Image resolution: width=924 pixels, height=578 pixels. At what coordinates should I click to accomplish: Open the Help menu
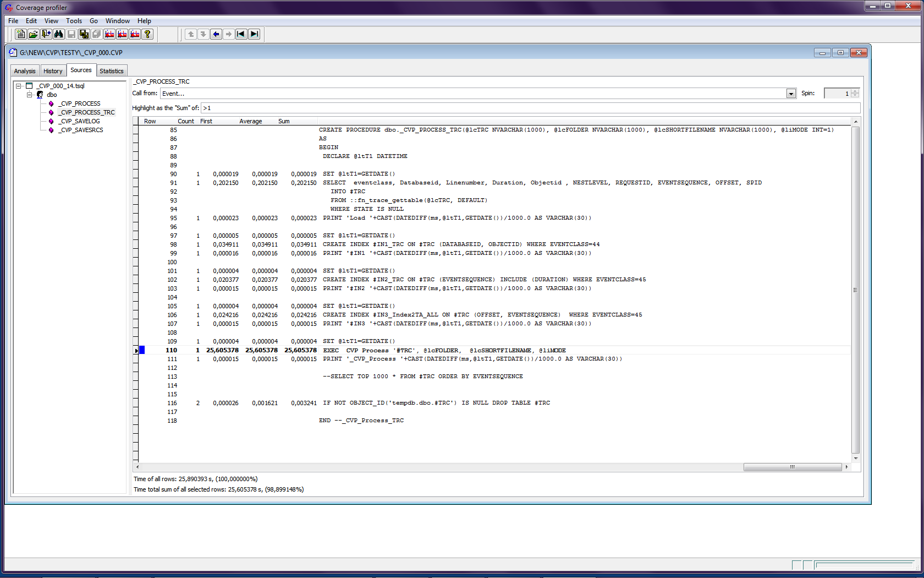click(144, 21)
